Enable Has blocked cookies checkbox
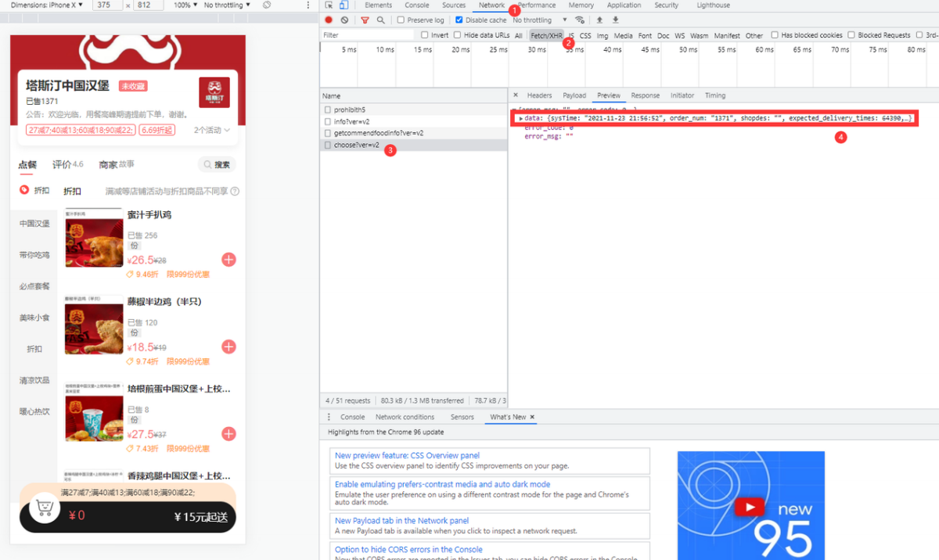This screenshot has width=939, height=560. (775, 35)
